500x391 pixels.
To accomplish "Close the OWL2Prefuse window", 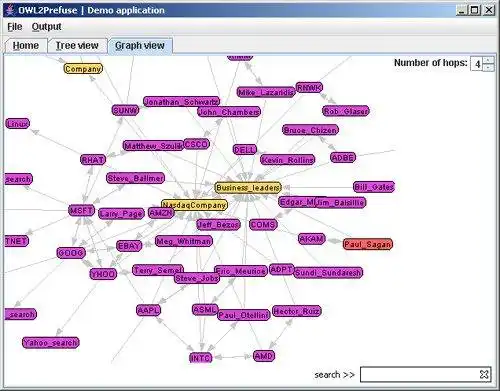I will [x=489, y=10].
